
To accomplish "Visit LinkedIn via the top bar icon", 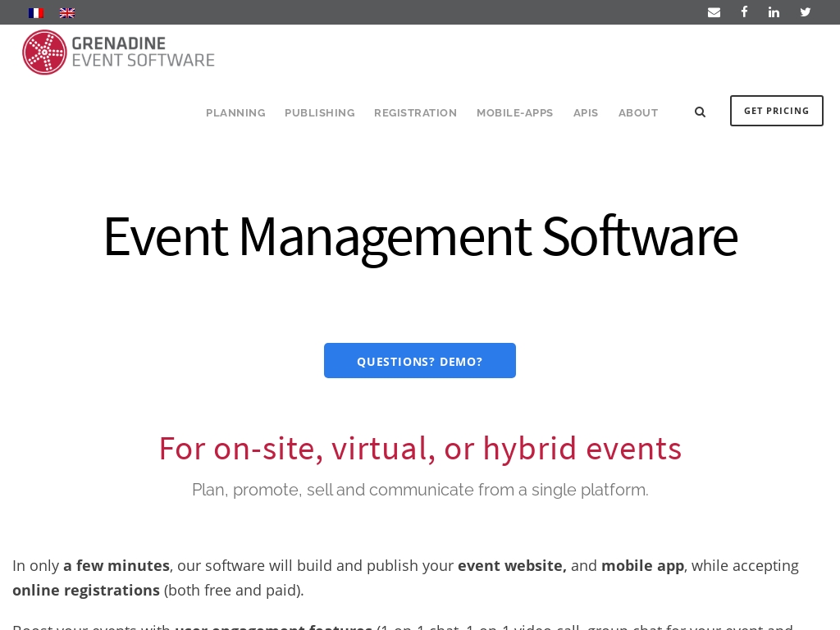I will (x=774, y=12).
